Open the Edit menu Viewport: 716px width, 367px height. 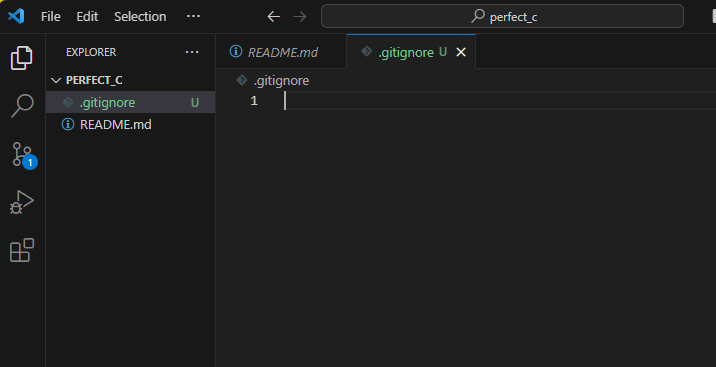pos(87,16)
